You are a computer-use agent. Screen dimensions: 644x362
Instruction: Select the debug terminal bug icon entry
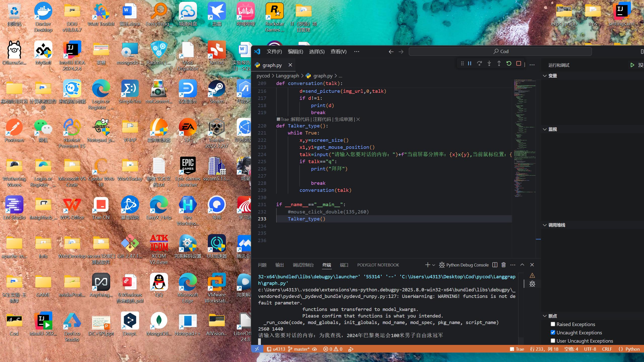532,284
